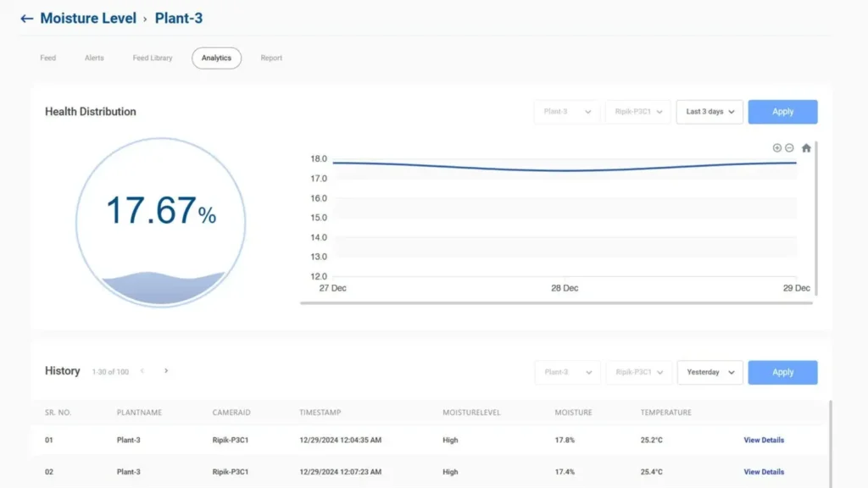Open the Feed Library tab

153,58
